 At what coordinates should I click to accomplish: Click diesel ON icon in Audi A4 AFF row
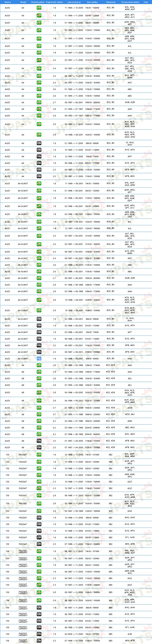coord(39,156)
